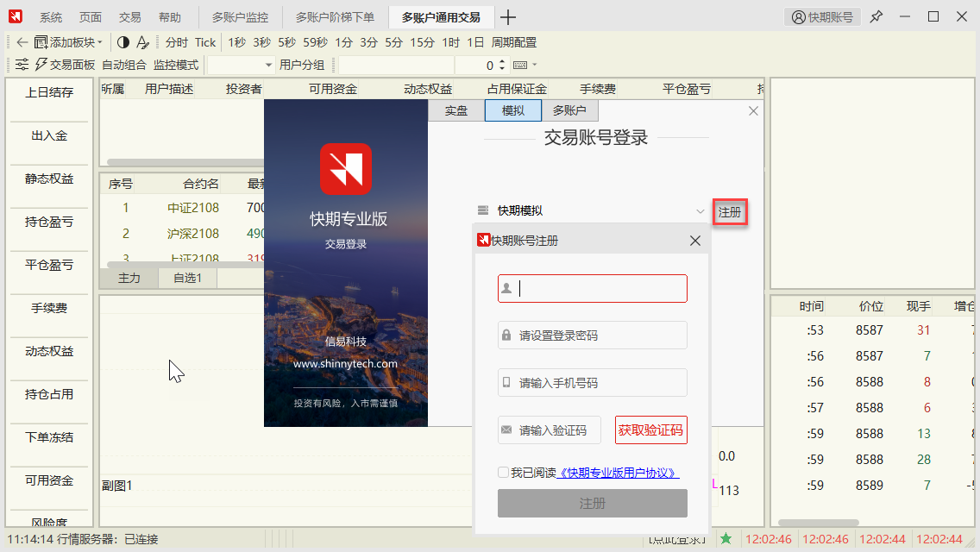The image size is (980, 552).
Task: Select the 3分 period
Action: coord(368,42)
